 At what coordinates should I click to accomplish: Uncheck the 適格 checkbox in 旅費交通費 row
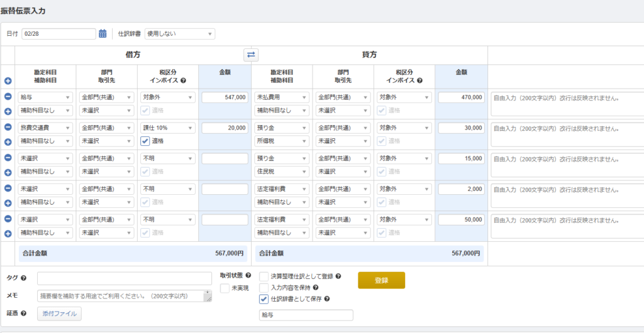[x=145, y=141]
